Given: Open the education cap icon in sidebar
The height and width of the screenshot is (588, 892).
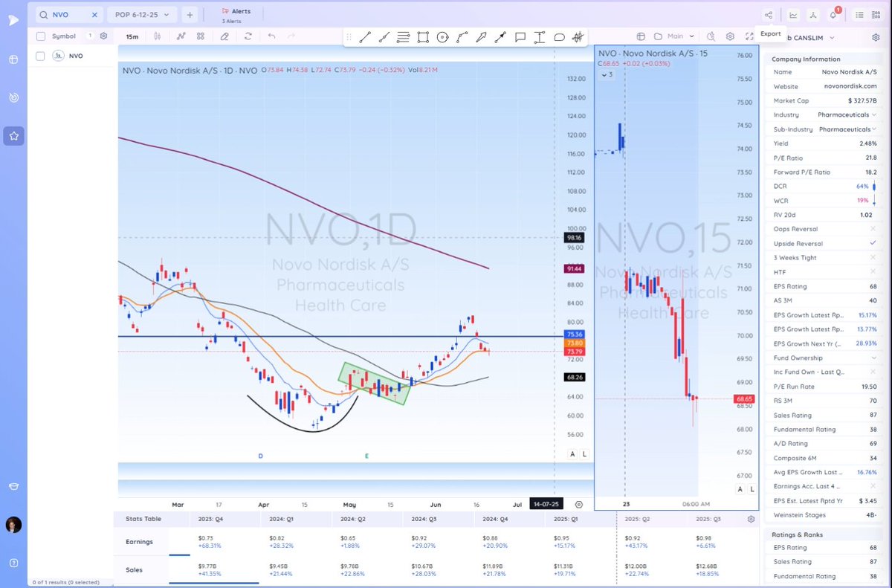Looking at the screenshot, I should [x=13, y=486].
